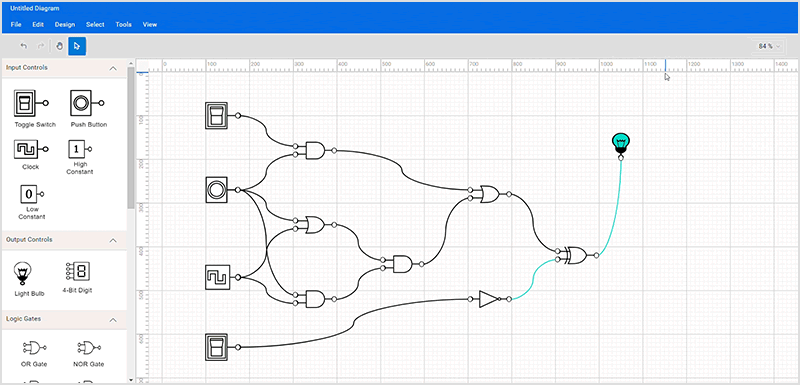Open the Design menu
The image size is (800, 385).
point(65,24)
